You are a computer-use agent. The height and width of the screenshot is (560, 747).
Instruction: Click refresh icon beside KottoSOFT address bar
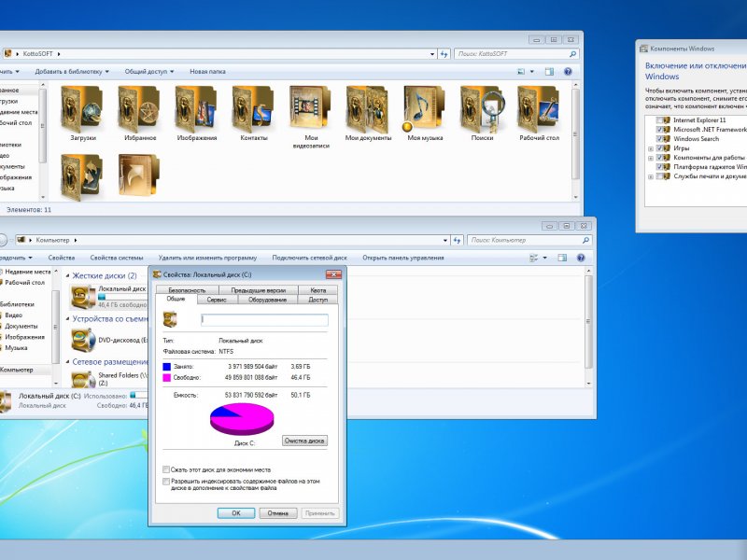click(444, 54)
